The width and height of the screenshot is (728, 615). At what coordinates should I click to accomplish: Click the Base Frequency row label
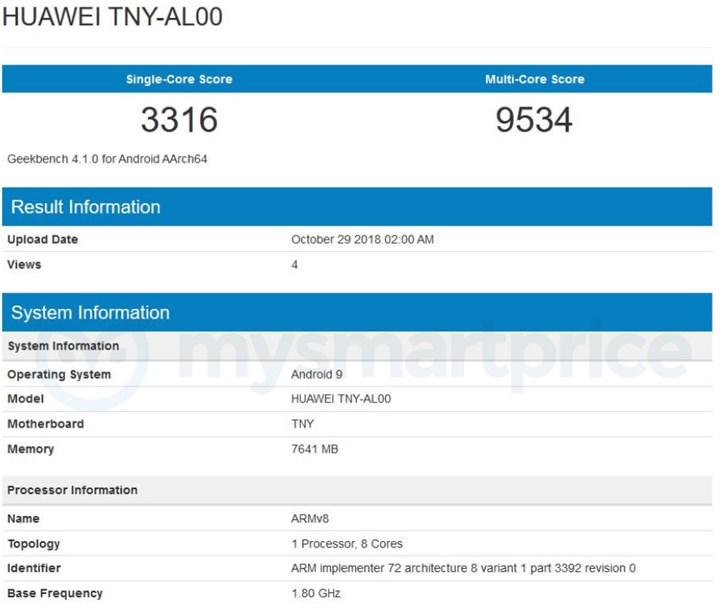pos(55,594)
